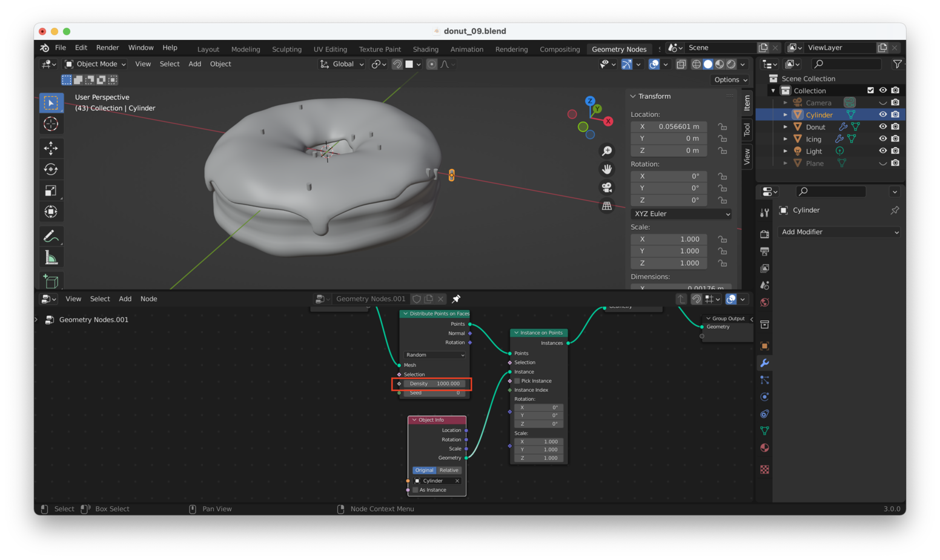Enable As Instance checkbox in Object Info
This screenshot has width=940, height=560.
pos(415,490)
